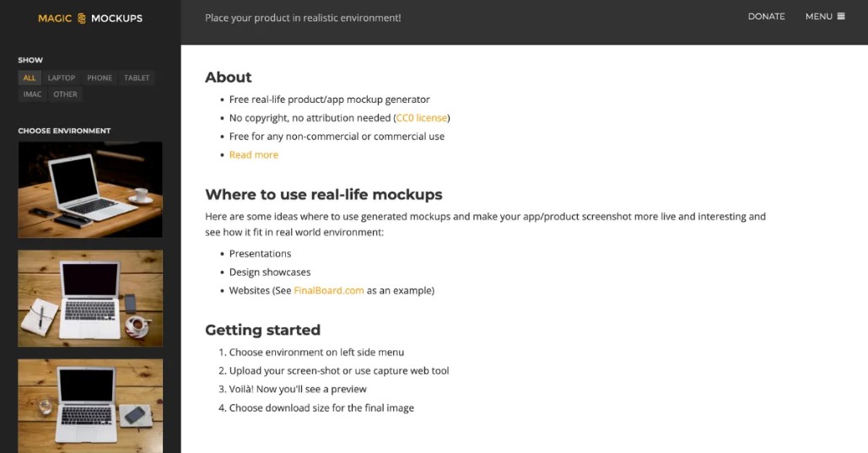Pick the third laptop environment thumbnail
868x453 pixels.
(90, 406)
